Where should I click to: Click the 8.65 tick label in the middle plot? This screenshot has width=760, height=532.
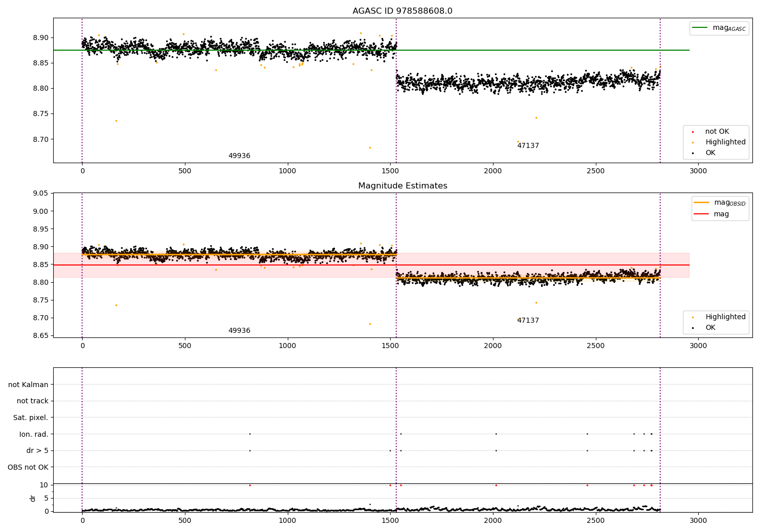coord(40,335)
